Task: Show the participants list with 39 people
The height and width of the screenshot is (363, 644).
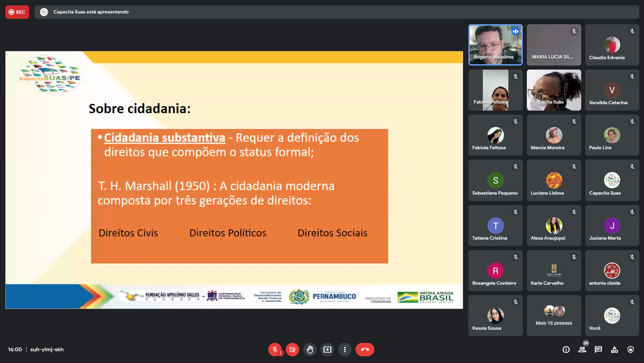Action: (582, 350)
